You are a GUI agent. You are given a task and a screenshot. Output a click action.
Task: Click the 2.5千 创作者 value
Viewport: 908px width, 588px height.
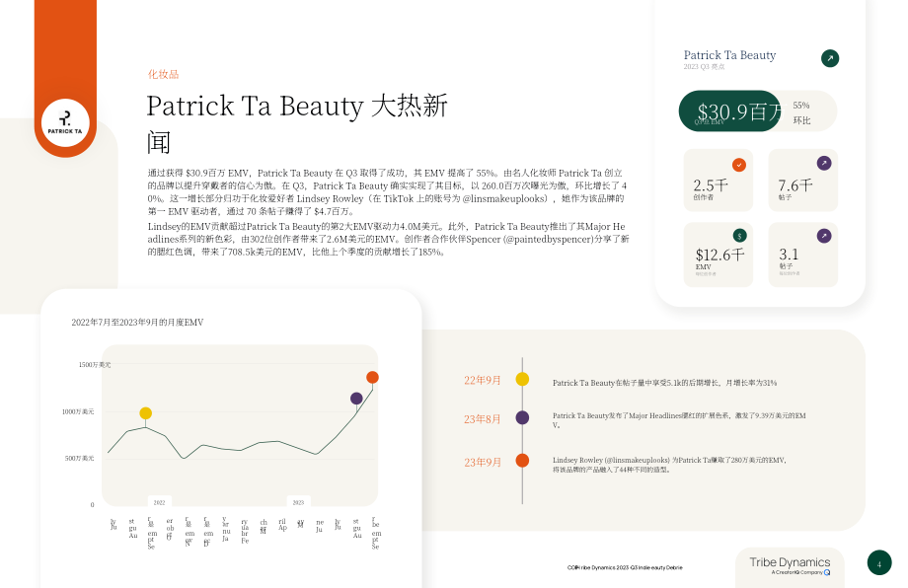coord(711,185)
